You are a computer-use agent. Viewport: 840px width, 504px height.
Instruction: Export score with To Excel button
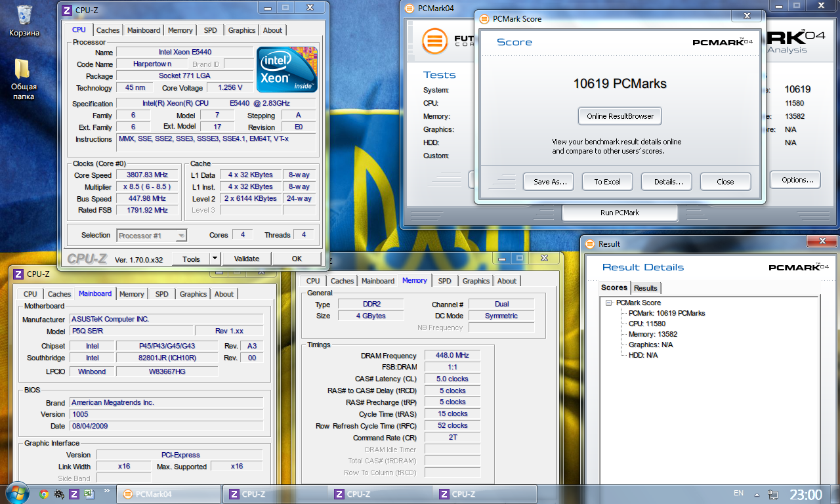(607, 182)
